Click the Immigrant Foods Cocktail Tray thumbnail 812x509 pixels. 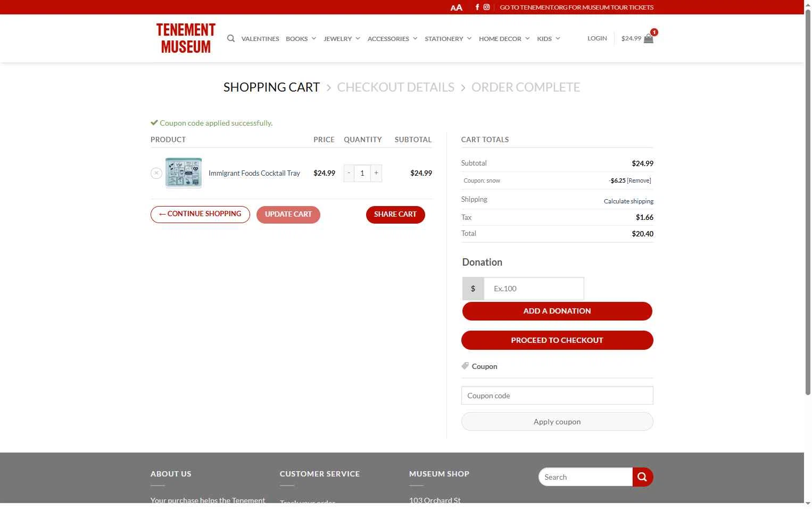[x=184, y=173]
